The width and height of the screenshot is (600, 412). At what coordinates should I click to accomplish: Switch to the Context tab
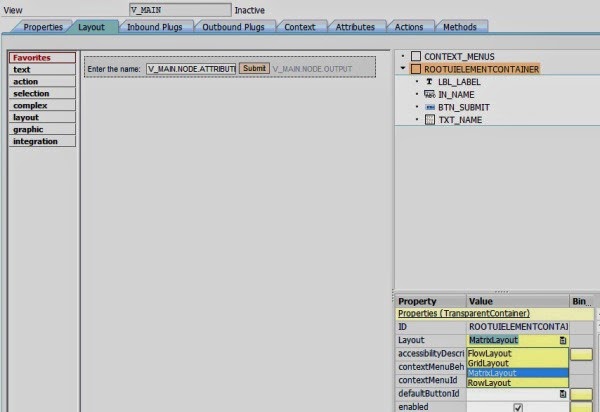[300, 27]
